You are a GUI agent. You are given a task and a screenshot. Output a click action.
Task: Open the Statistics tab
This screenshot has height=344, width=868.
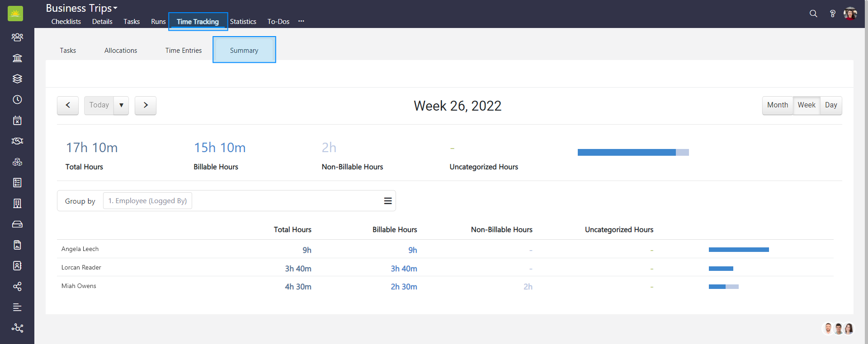click(243, 22)
